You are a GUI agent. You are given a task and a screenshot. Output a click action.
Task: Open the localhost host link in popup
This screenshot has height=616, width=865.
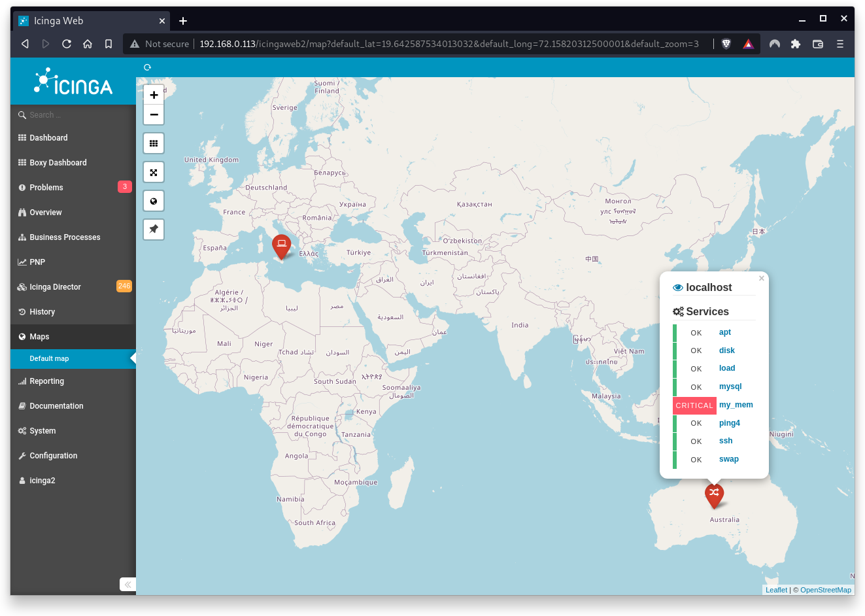pos(709,288)
